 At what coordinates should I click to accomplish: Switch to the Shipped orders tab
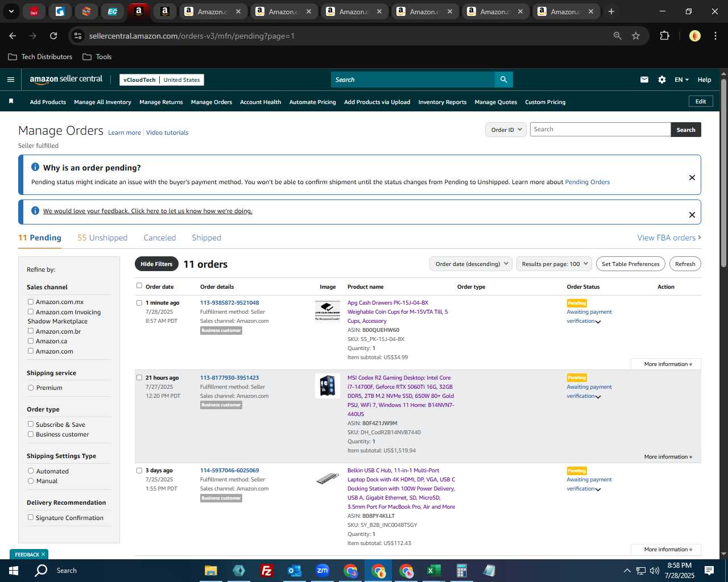[206, 238]
